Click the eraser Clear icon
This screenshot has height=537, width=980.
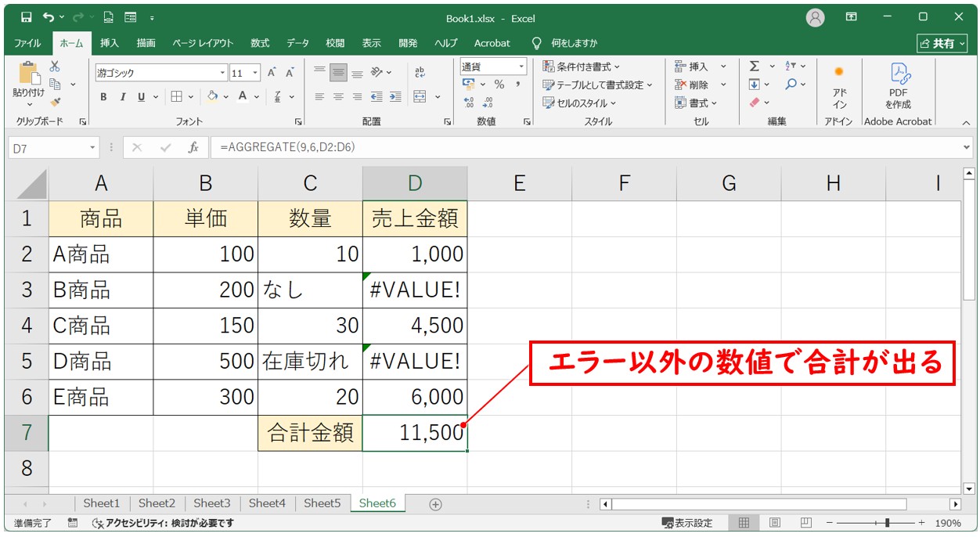point(755,103)
